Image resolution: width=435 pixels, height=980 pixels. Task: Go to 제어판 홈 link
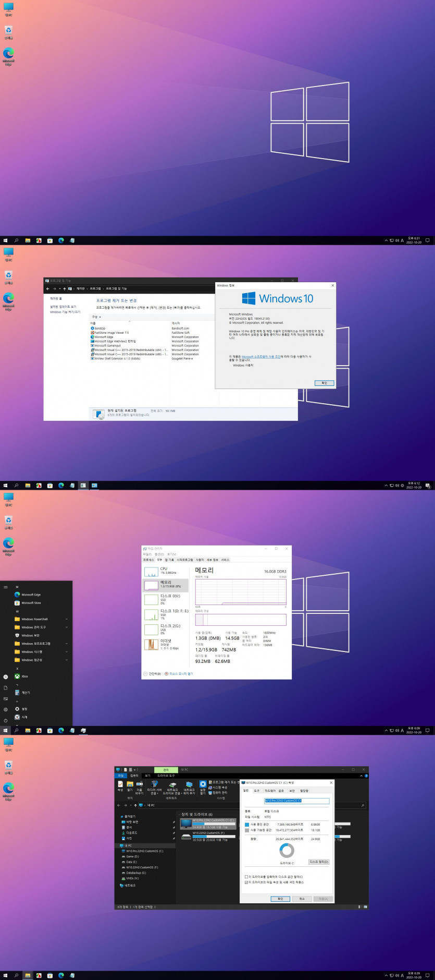coord(56,298)
